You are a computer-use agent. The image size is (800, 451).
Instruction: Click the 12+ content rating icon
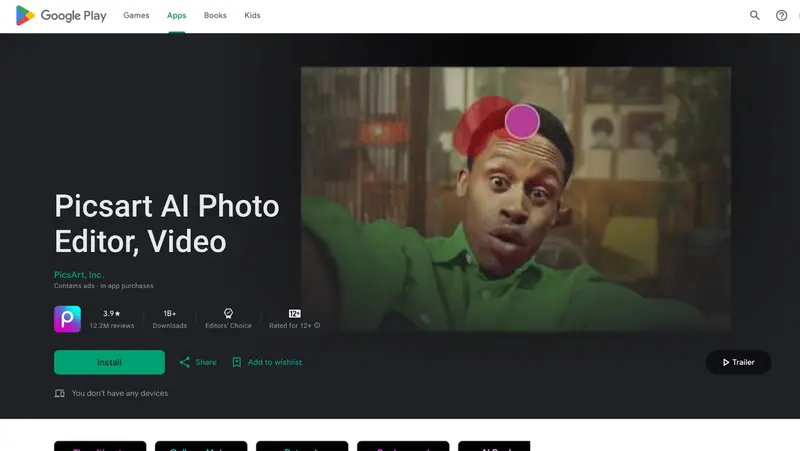[x=294, y=313]
